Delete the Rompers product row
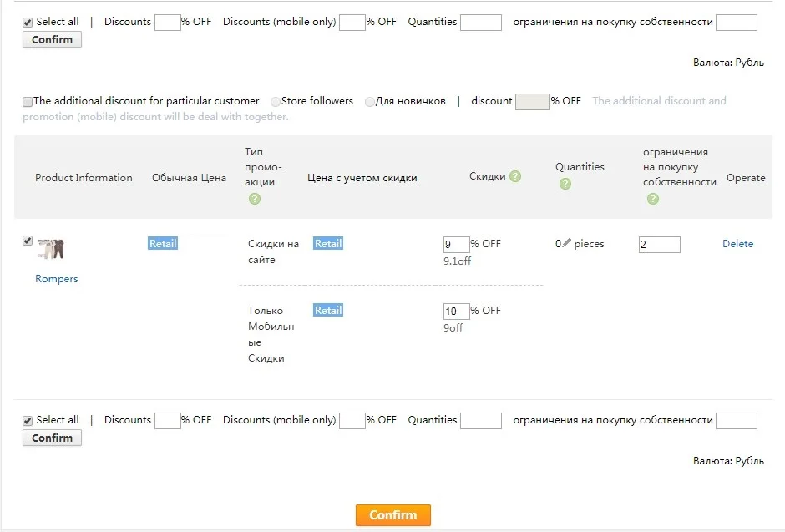Viewport: 785px width, 532px height. (x=737, y=244)
